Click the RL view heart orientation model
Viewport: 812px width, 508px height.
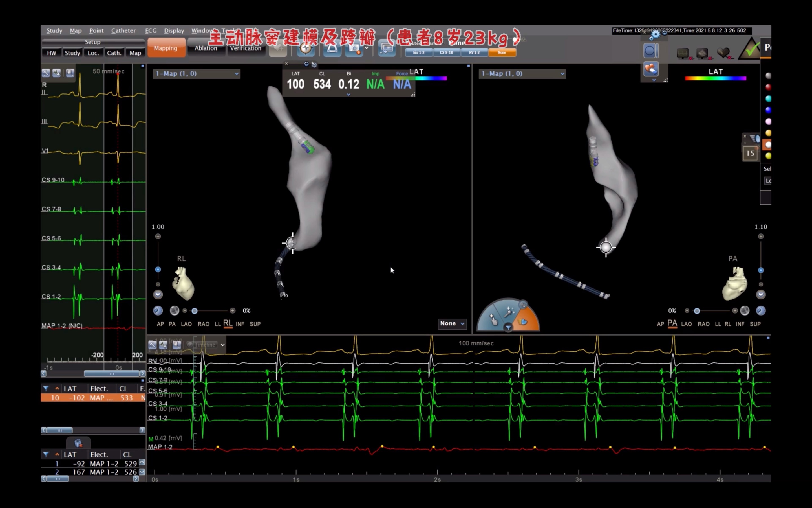tap(183, 283)
